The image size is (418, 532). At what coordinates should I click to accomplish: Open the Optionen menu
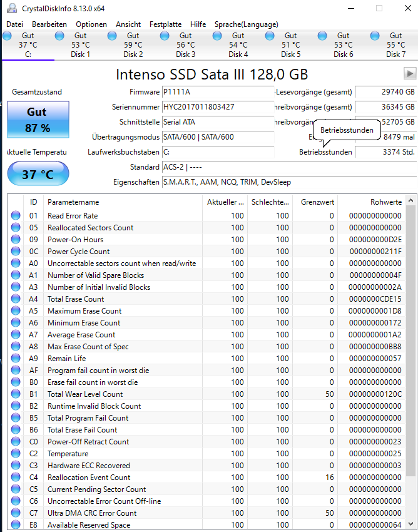(91, 24)
